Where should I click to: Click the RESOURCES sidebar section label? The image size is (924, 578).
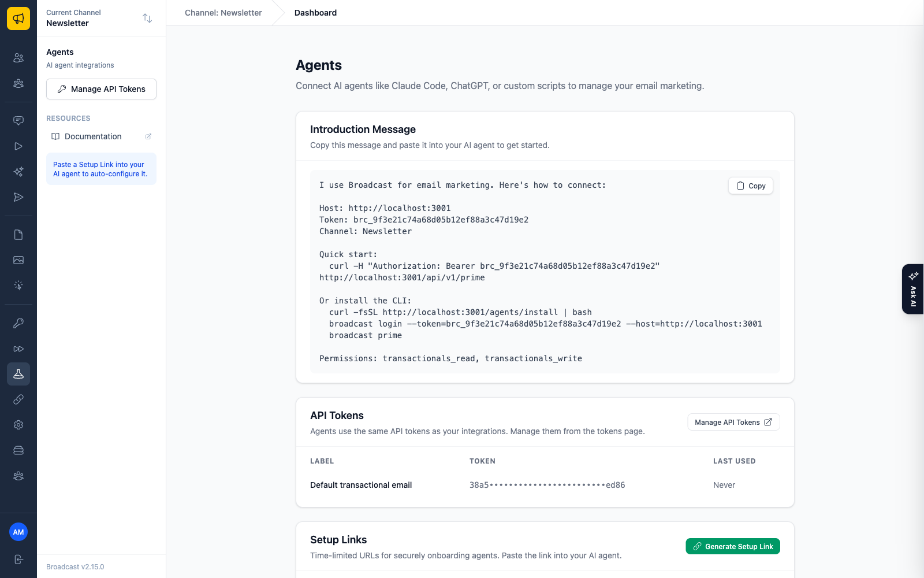click(68, 118)
